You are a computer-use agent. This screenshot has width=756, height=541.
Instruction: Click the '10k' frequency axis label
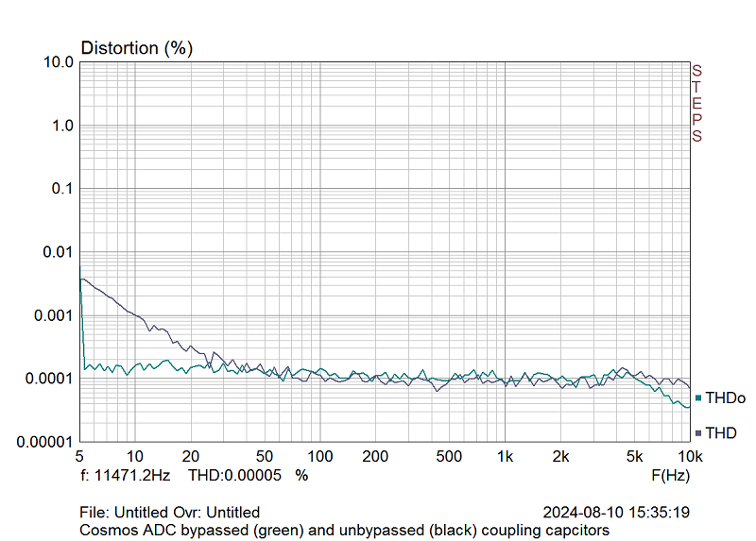coord(691,456)
